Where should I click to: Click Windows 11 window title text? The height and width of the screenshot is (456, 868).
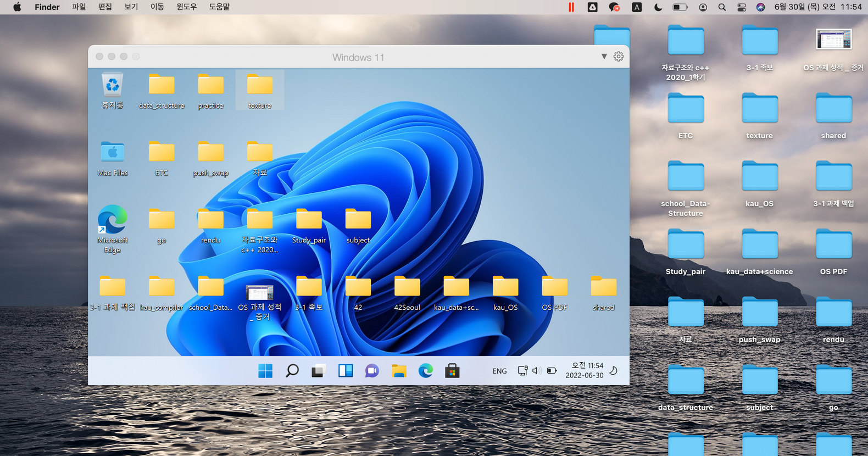(x=358, y=57)
